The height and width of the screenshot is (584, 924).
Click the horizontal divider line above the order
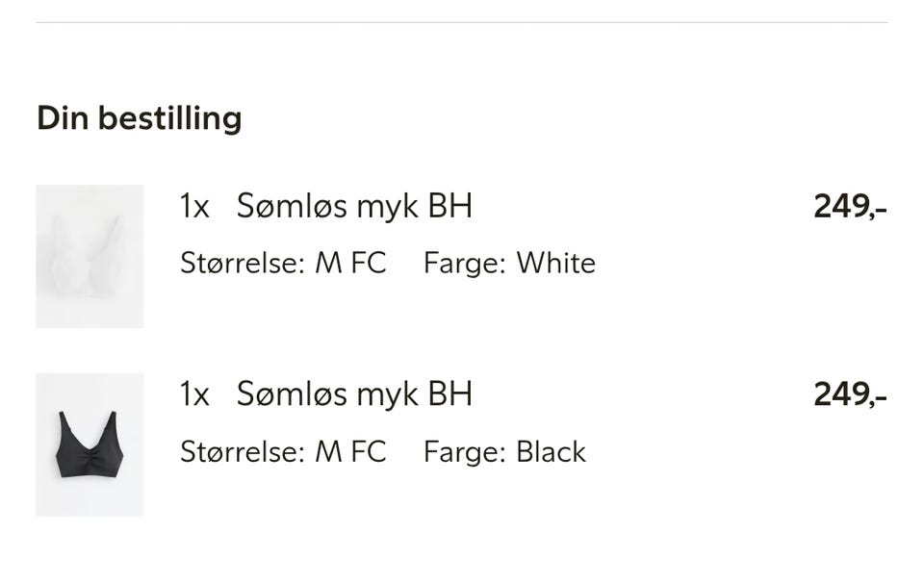click(x=462, y=22)
